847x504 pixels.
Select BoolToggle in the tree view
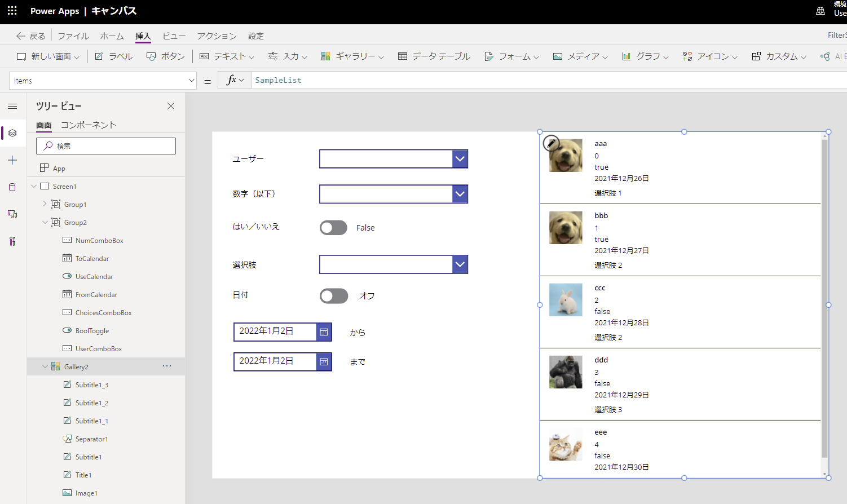pyautogui.click(x=92, y=330)
